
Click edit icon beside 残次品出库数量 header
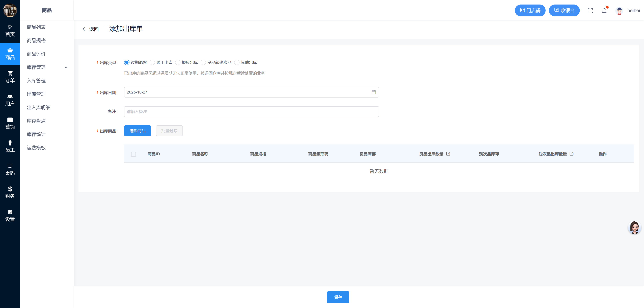572,154
